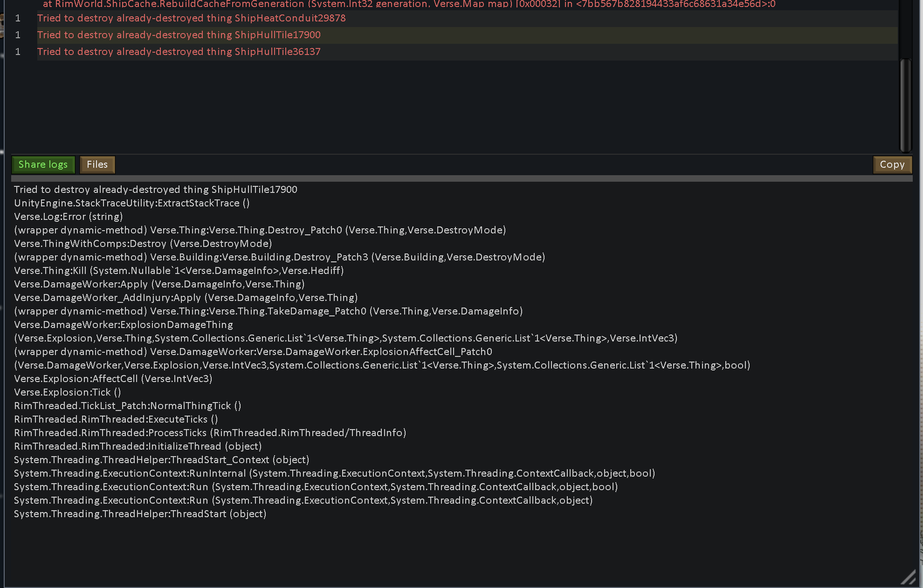The height and width of the screenshot is (588, 923).
Task: Click count number beside ShipHeatConduit29878 entry
Action: (x=18, y=18)
